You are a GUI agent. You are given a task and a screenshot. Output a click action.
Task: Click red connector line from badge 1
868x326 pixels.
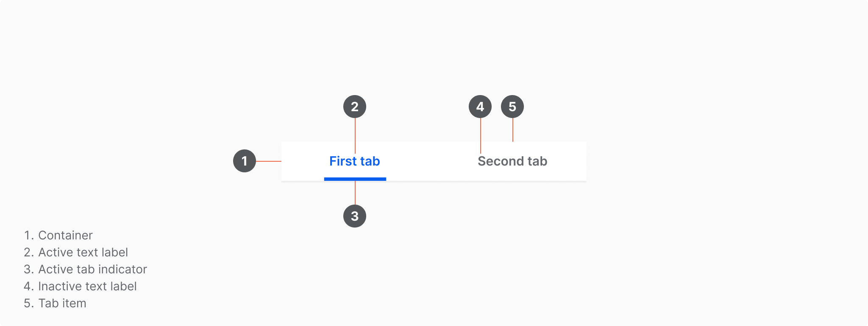(269, 161)
